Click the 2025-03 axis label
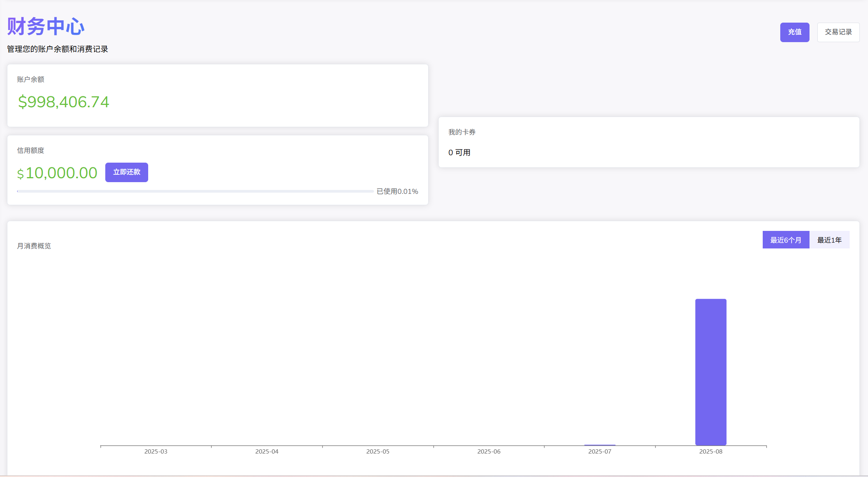This screenshot has height=477, width=868. pos(156,451)
